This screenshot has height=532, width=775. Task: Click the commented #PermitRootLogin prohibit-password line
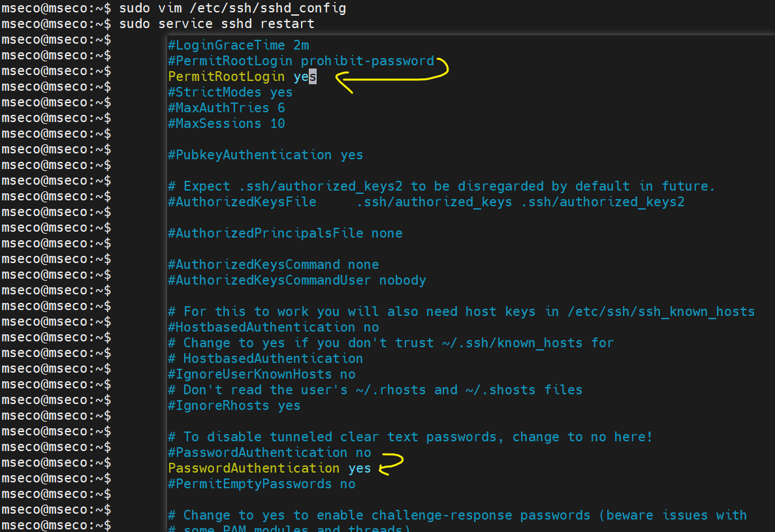301,61
